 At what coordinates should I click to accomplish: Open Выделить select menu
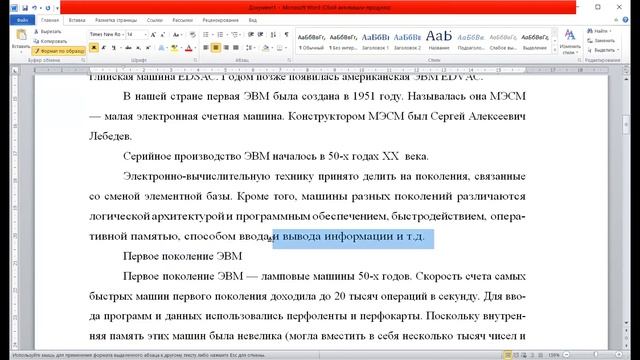603,50
